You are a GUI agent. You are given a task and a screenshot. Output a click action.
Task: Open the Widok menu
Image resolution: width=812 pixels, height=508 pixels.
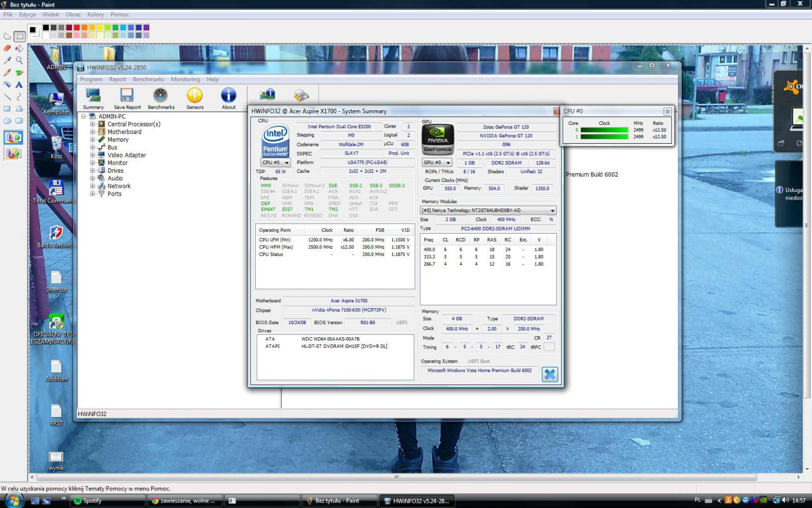click(x=51, y=14)
